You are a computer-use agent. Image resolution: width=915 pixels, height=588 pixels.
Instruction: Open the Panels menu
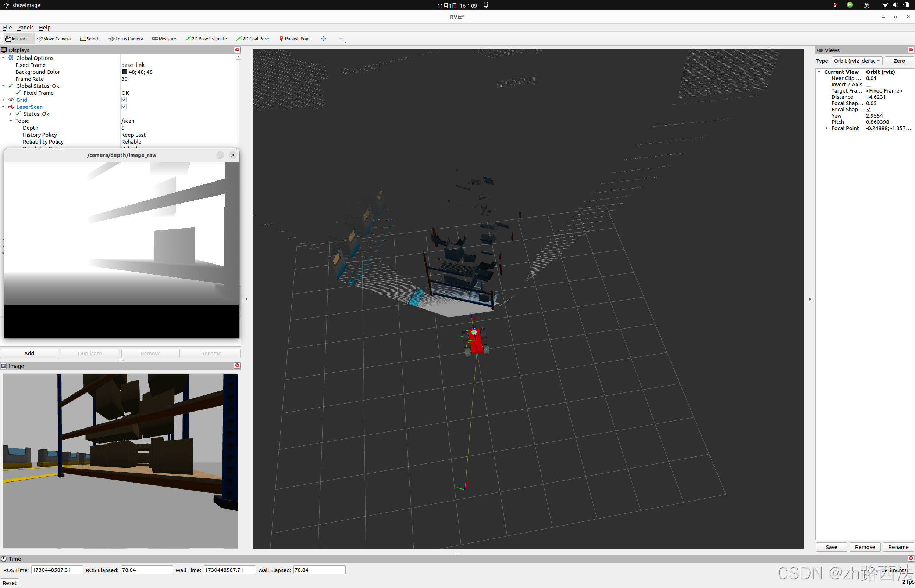click(25, 28)
